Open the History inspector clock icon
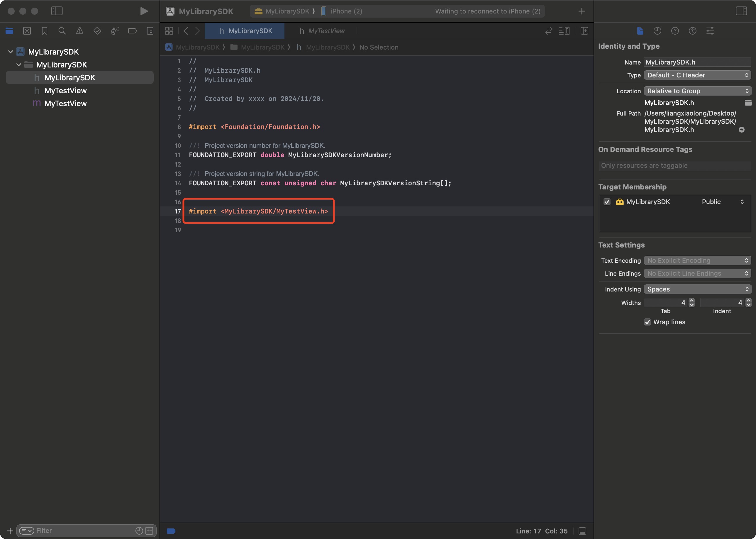 coord(657,31)
